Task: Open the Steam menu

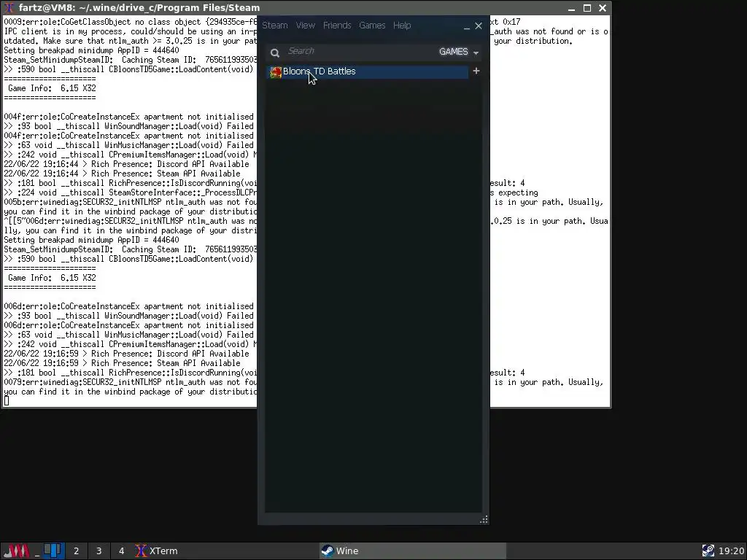Action: click(275, 26)
